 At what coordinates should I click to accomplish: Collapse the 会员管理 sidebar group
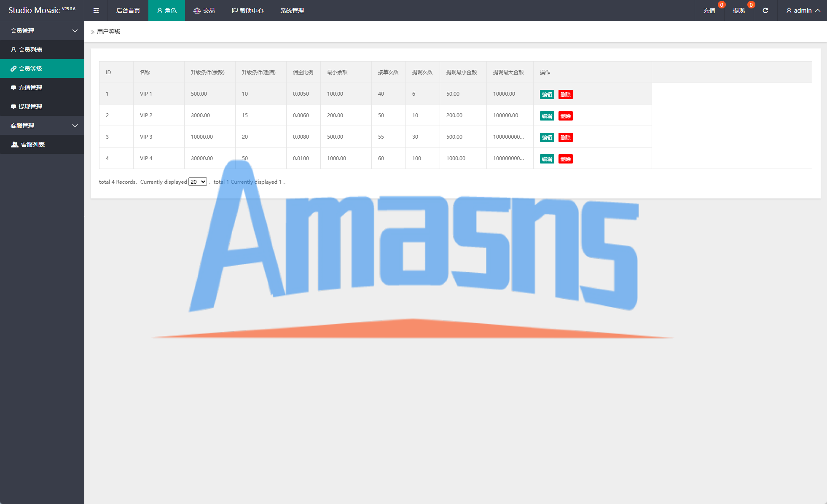click(x=42, y=31)
